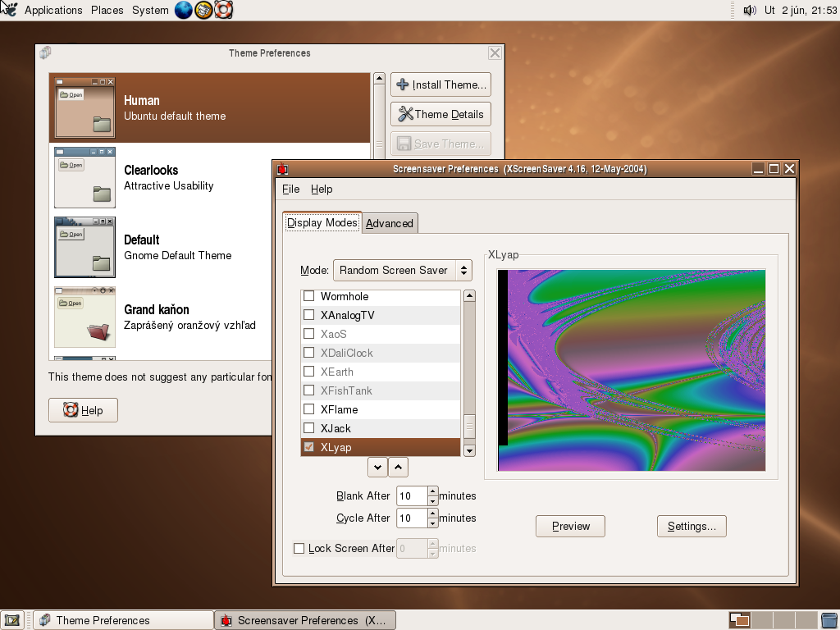Toggle the XFishTank checkbox
Screen dimensions: 840x630
[309, 390]
